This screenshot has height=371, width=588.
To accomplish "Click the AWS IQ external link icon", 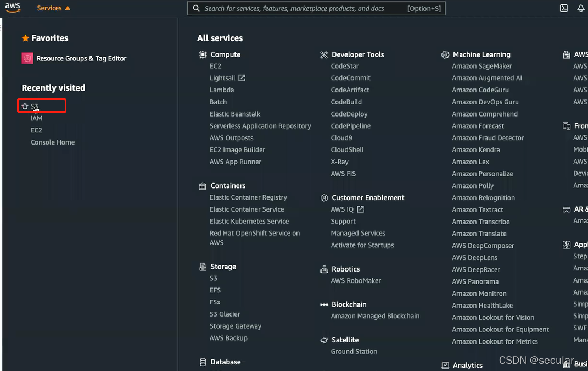I will pyautogui.click(x=360, y=209).
